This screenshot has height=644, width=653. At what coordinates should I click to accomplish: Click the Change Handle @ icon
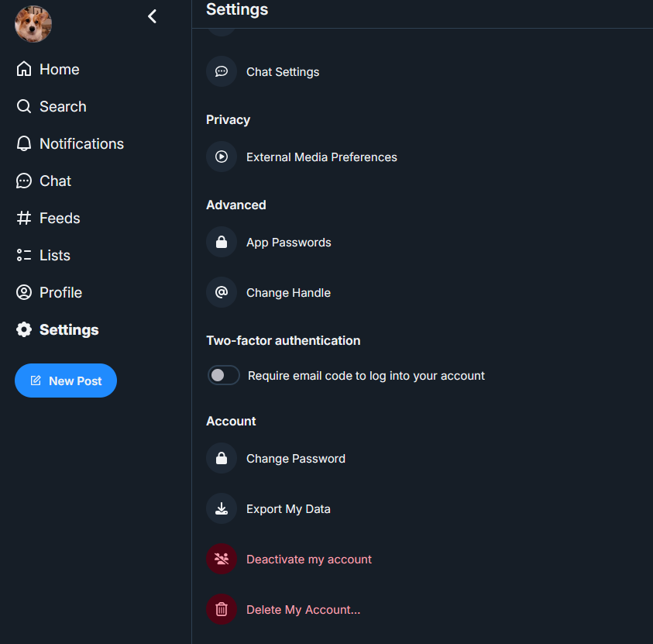pos(222,293)
